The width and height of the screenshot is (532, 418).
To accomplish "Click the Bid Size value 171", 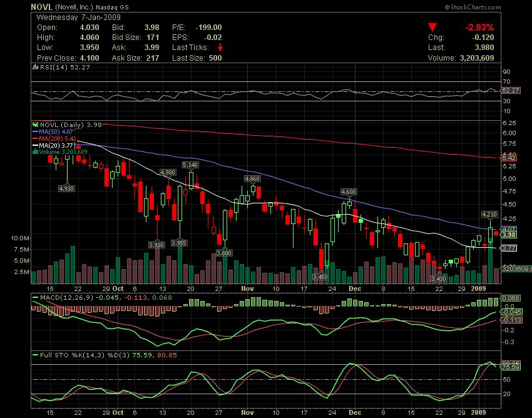I will (153, 38).
